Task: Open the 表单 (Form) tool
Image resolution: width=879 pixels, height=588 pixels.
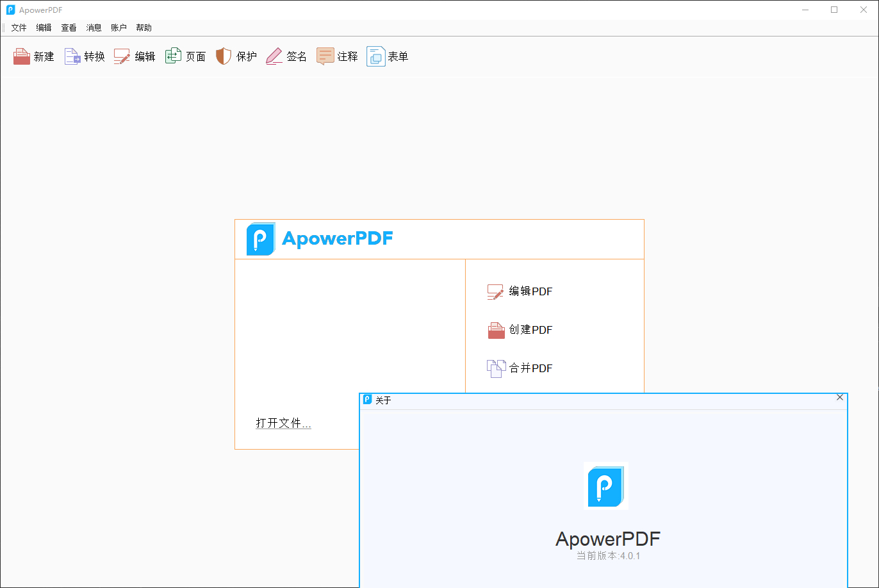Action: [376, 56]
